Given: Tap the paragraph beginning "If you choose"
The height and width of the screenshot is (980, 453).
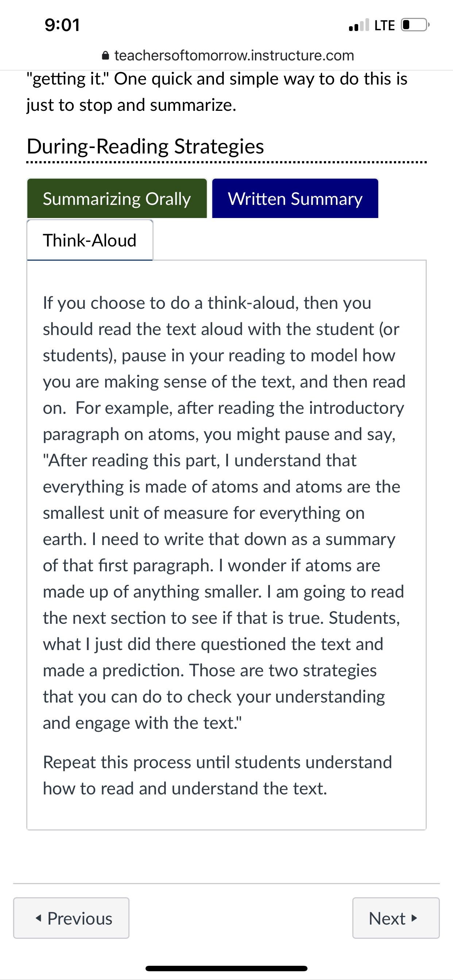Looking at the screenshot, I should click(224, 513).
